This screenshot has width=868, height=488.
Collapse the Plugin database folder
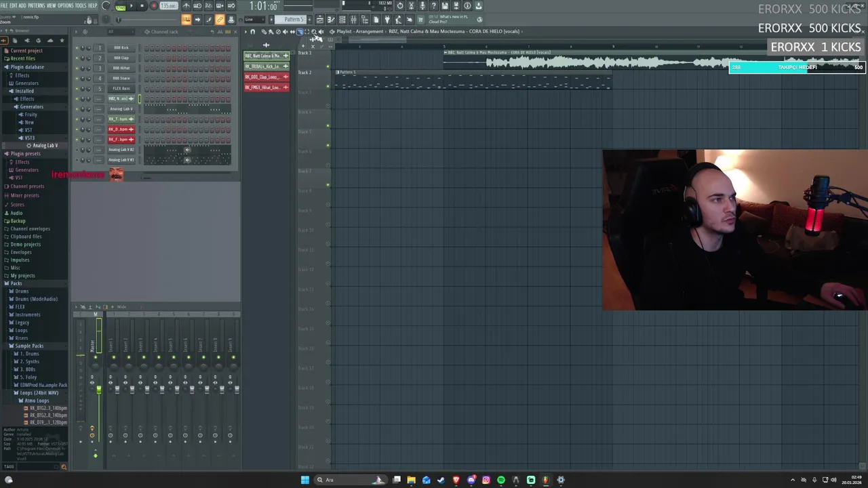pyautogui.click(x=27, y=66)
